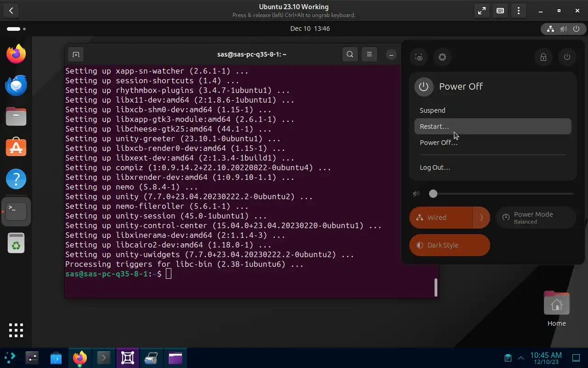The height and width of the screenshot is (368, 588).
Task: Click 'Processing triggers for libc-bin' line
Action: point(184,264)
